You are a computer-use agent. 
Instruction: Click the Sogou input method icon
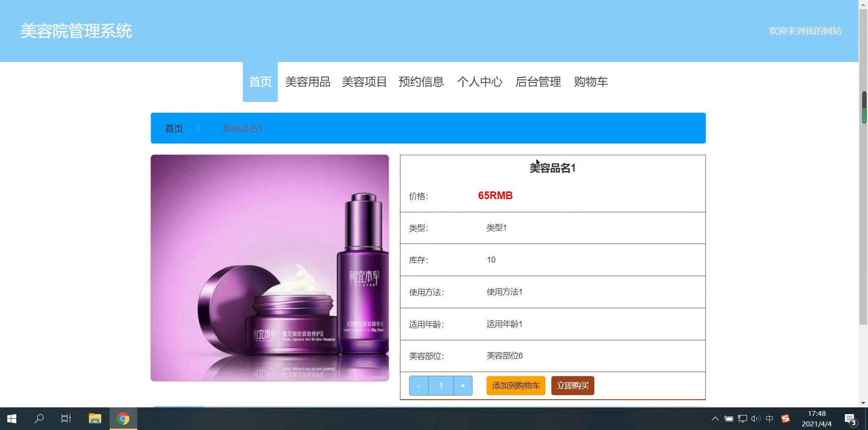(x=786, y=419)
